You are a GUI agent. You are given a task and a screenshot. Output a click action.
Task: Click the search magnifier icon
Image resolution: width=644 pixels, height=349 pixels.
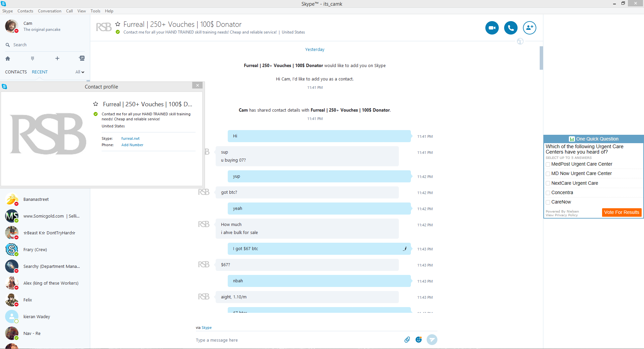pos(8,45)
